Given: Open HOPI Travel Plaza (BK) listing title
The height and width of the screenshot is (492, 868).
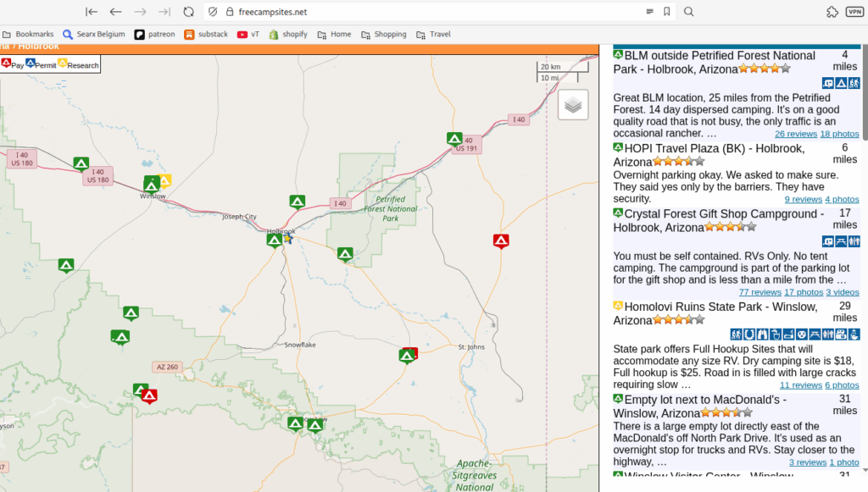Looking at the screenshot, I should [709, 155].
